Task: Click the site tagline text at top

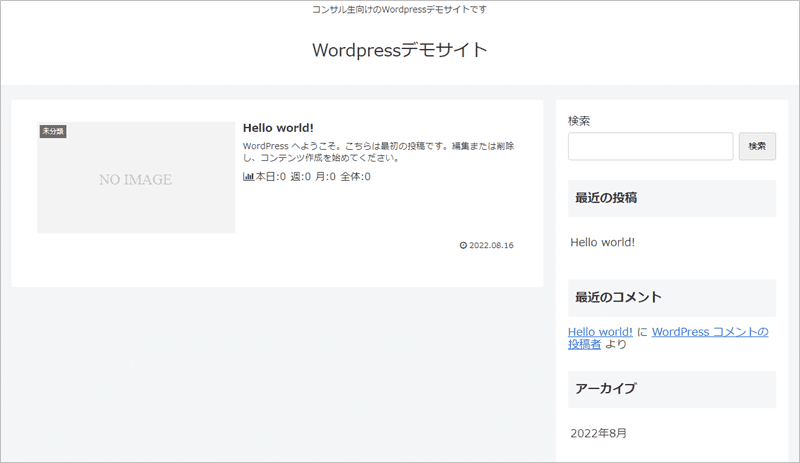Action: click(x=400, y=10)
